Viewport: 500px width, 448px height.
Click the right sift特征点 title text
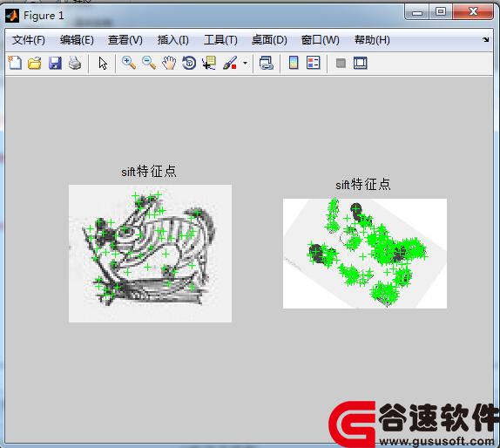coord(363,185)
